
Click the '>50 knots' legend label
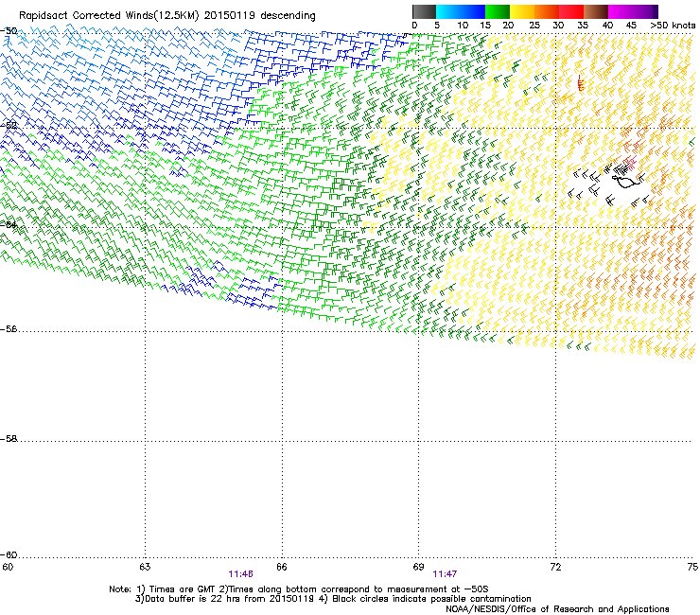(673, 26)
